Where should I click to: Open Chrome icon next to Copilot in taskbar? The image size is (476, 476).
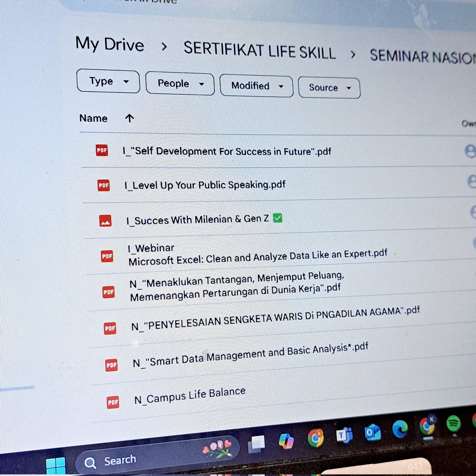click(x=315, y=438)
